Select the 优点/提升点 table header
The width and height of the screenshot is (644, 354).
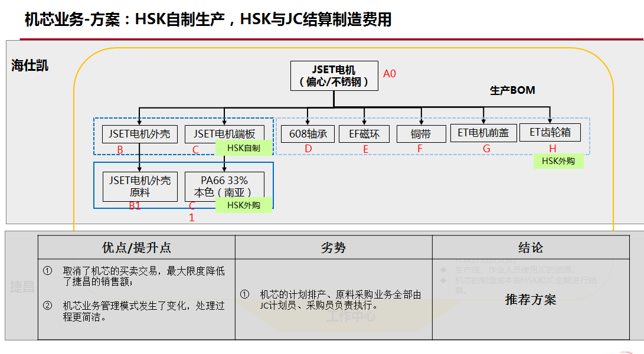tap(136, 248)
